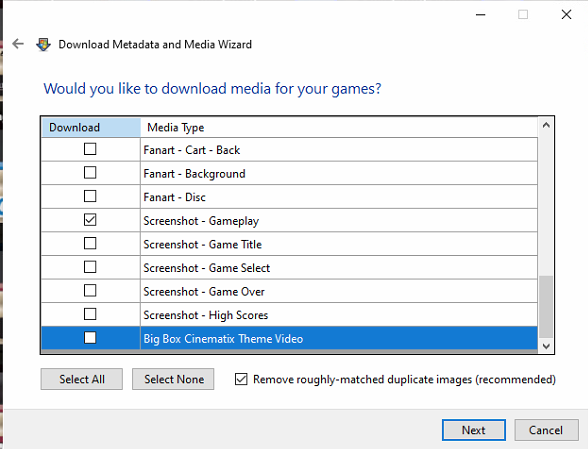Close the Download Metadata wizard window
Viewport: 588px width, 449px height.
(566, 15)
